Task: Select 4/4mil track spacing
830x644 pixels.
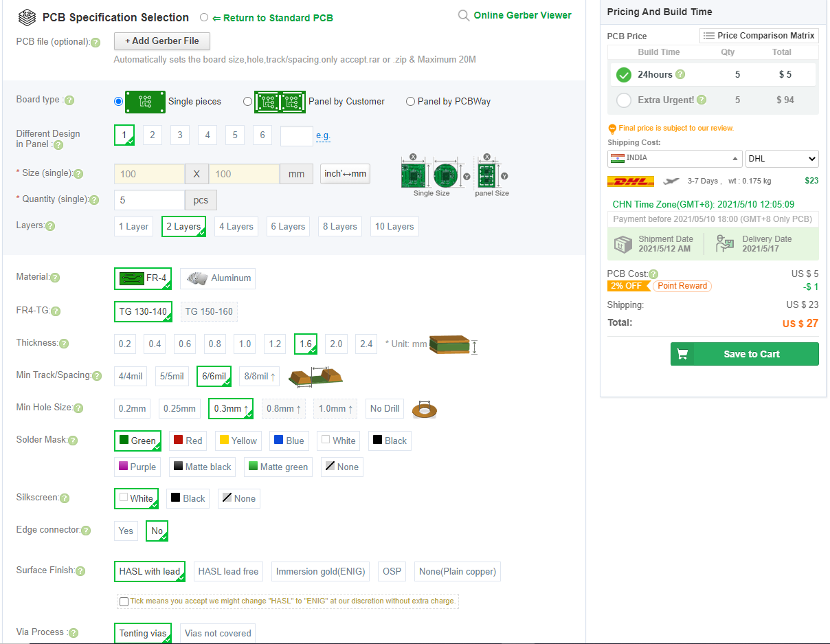Action: point(131,376)
